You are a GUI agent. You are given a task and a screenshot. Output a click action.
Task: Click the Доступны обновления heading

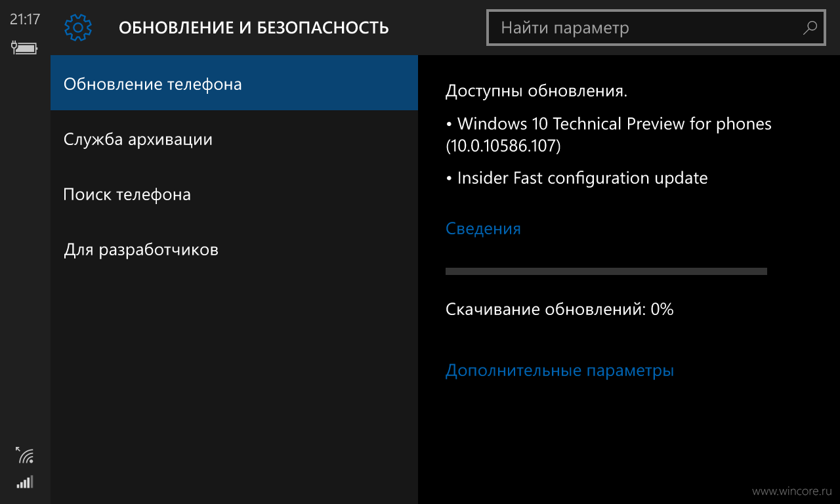pyautogui.click(x=537, y=91)
